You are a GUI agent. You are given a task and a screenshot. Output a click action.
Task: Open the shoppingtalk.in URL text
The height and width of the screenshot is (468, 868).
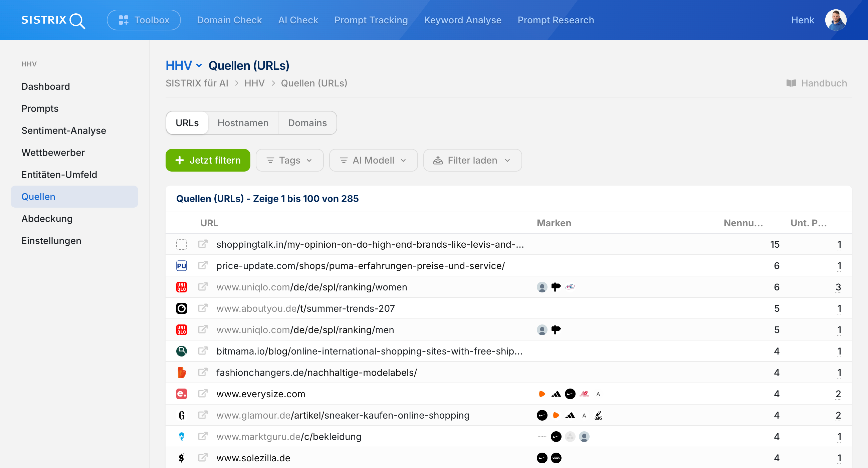[370, 244]
